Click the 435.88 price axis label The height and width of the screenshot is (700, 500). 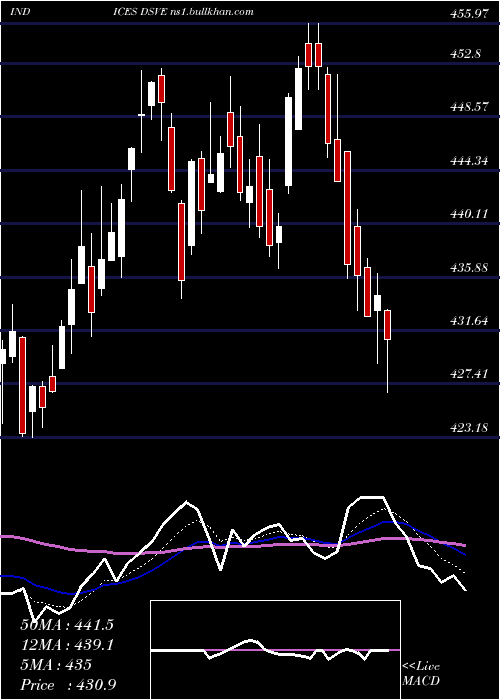(468, 268)
